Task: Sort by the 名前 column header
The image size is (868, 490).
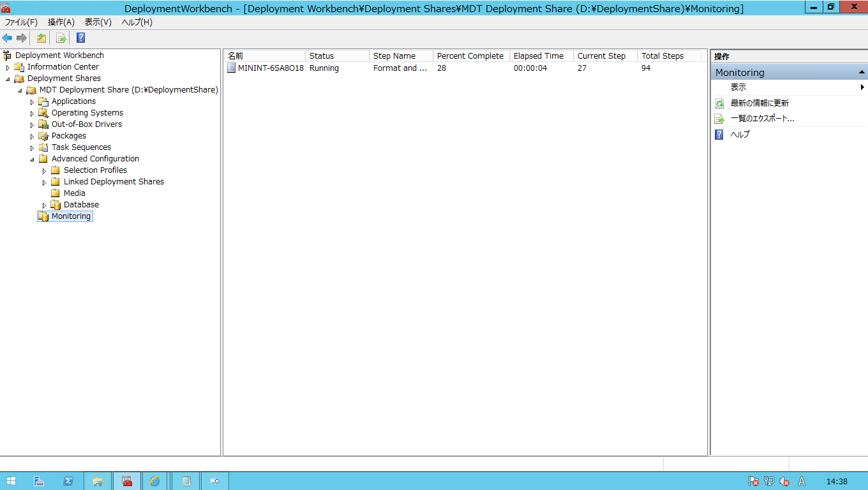Action: click(265, 56)
